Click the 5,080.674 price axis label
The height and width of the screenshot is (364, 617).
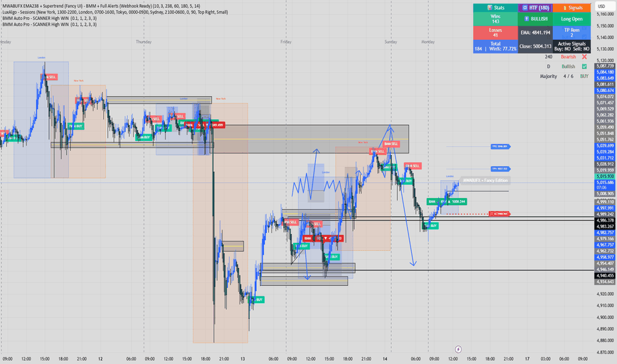605,91
